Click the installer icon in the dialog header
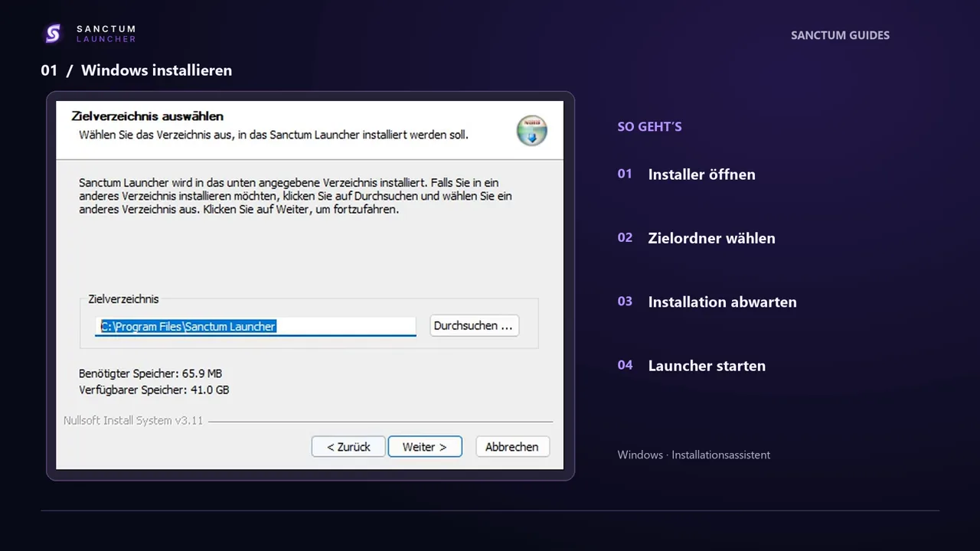This screenshot has width=980, height=551. pos(532,130)
